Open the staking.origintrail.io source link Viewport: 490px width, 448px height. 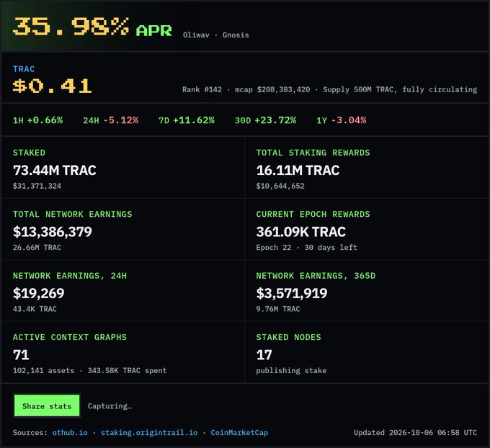(149, 433)
